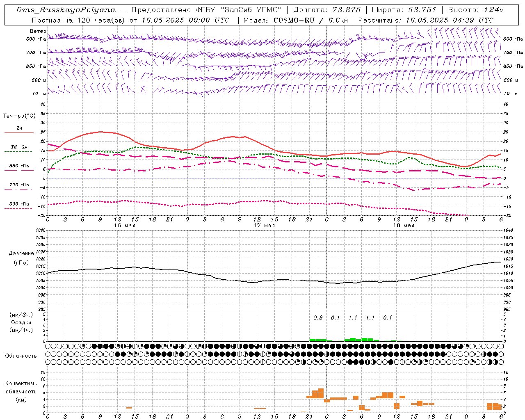Viewport: 525px width, 420px height.
Task: Click the 17 мая date label
Action: (x=264, y=226)
